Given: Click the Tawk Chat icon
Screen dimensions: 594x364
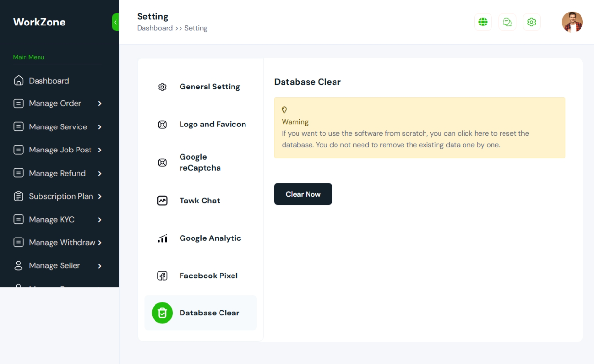Looking at the screenshot, I should 162,201.
